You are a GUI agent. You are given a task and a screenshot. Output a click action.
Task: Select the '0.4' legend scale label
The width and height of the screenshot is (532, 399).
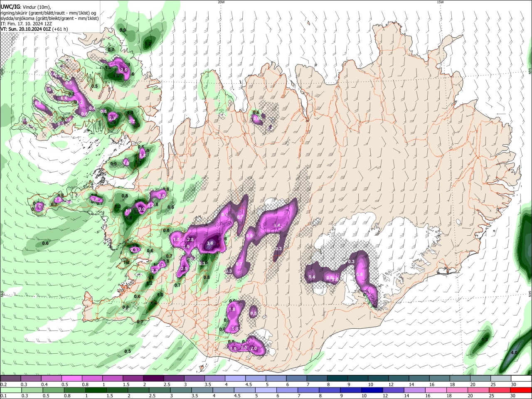[x=44, y=384]
